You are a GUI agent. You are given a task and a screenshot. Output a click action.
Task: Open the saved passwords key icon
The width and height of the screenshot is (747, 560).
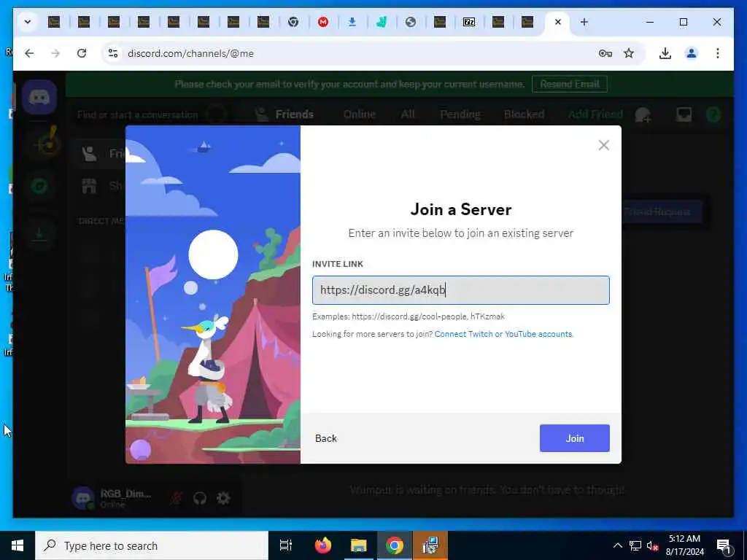pos(605,53)
